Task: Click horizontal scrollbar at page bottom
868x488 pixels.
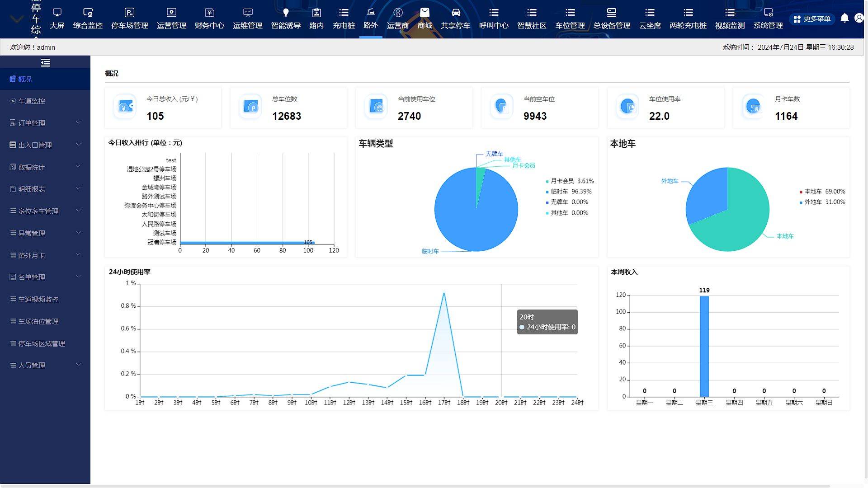Action: pyautogui.click(x=415, y=486)
